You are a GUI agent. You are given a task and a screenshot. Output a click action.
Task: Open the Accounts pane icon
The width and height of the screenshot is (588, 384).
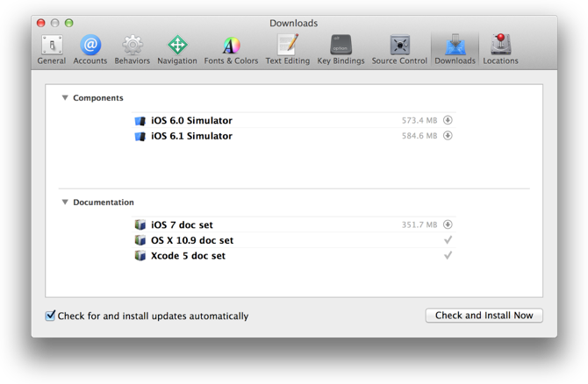[90, 46]
